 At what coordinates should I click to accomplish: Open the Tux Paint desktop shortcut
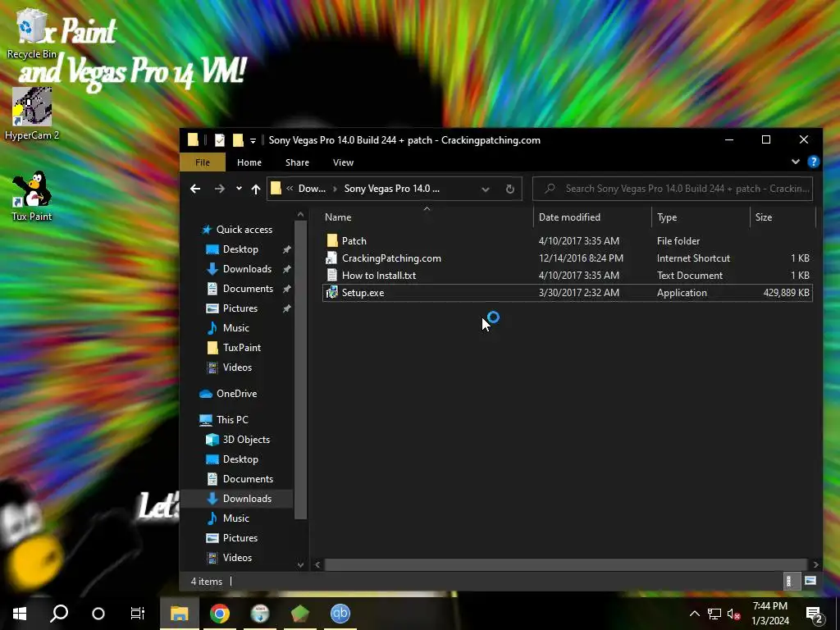pyautogui.click(x=32, y=196)
